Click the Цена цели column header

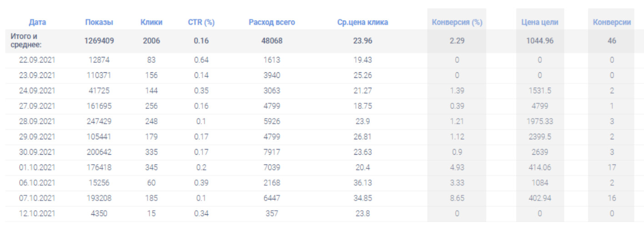pos(540,22)
